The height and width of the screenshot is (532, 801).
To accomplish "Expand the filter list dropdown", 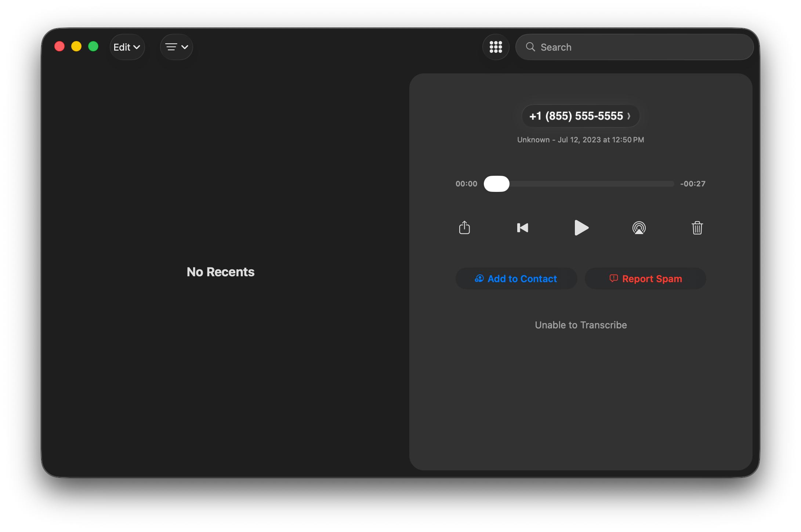I will (x=177, y=47).
